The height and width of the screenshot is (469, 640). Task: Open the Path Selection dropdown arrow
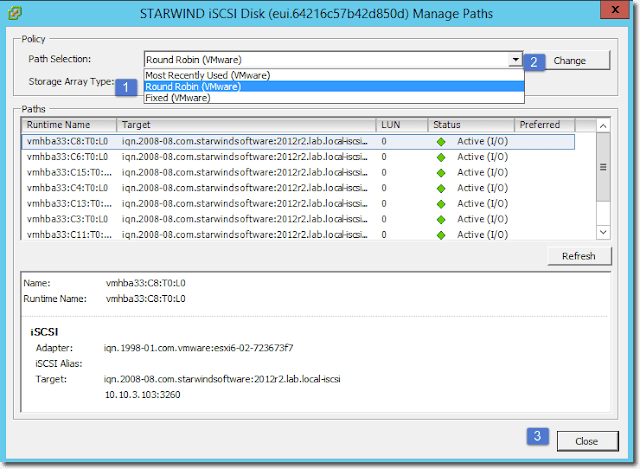(516, 60)
